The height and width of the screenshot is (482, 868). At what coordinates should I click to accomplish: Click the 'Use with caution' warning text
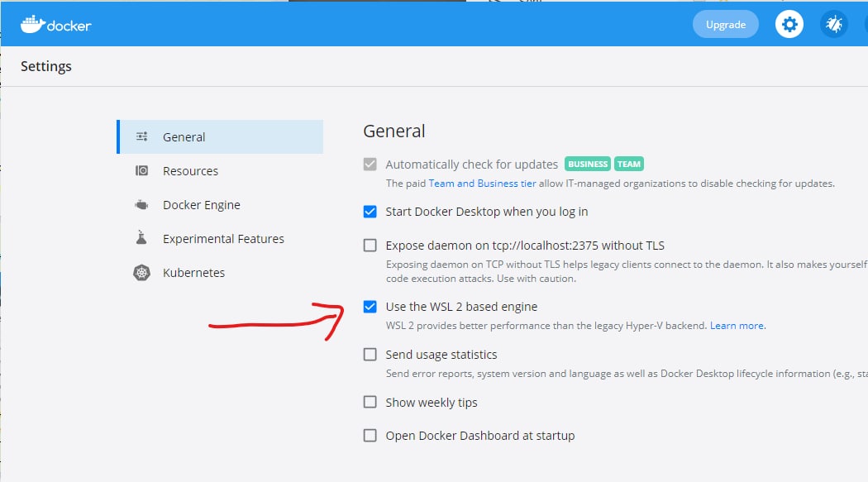(536, 279)
